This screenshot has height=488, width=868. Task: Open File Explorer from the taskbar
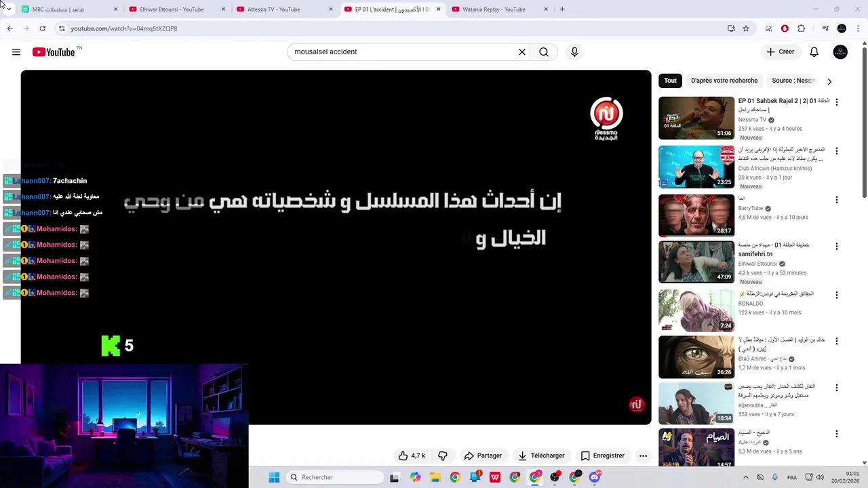(x=435, y=477)
